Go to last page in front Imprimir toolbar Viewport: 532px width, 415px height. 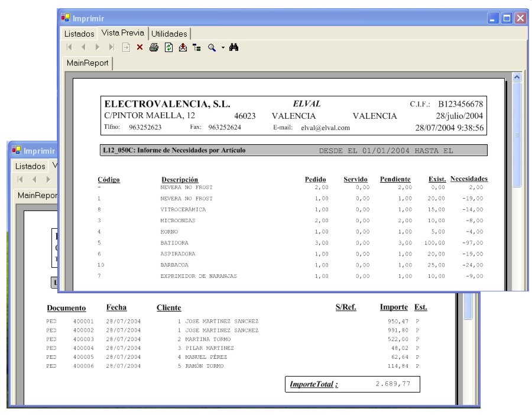[111, 47]
